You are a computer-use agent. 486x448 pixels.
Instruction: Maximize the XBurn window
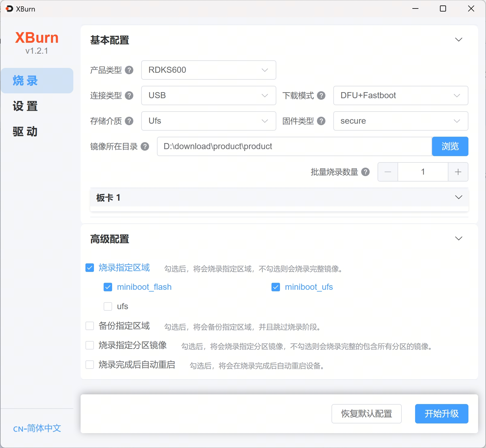tap(443, 8)
